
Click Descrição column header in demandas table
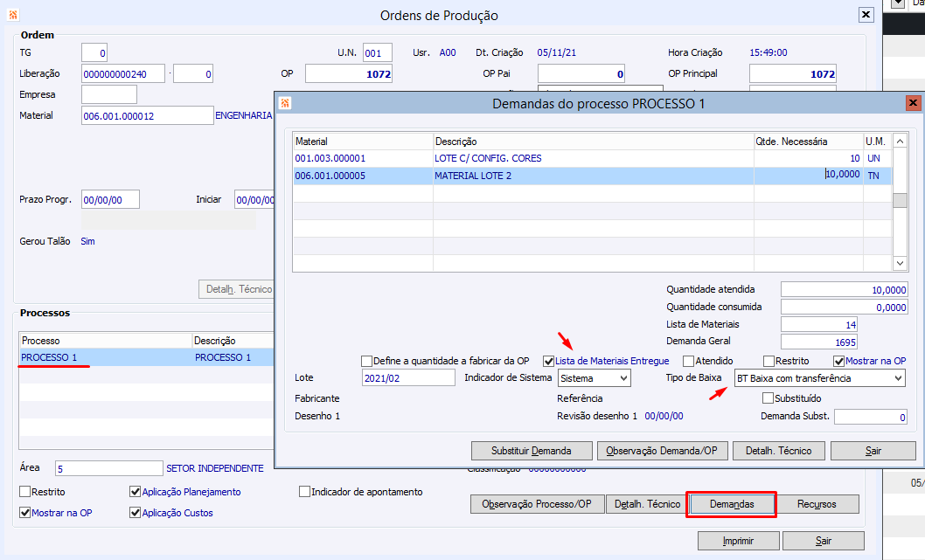click(594, 142)
